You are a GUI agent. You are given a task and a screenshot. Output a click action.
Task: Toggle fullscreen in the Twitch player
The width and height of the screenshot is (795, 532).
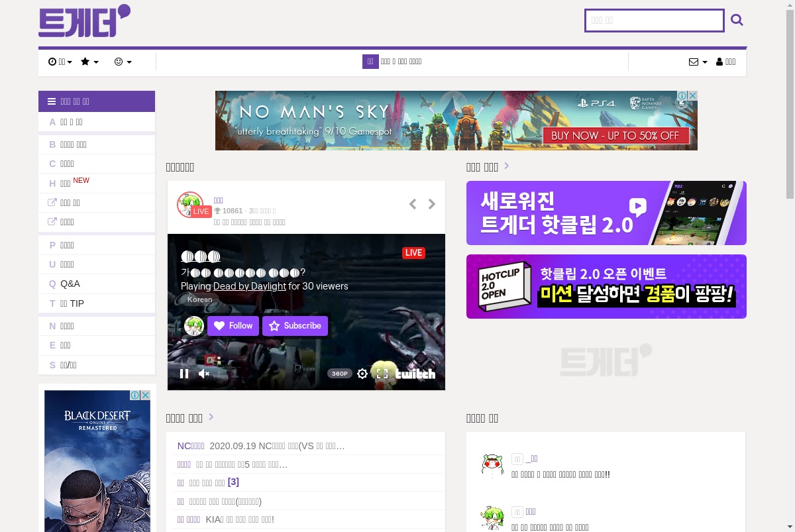tap(382, 374)
